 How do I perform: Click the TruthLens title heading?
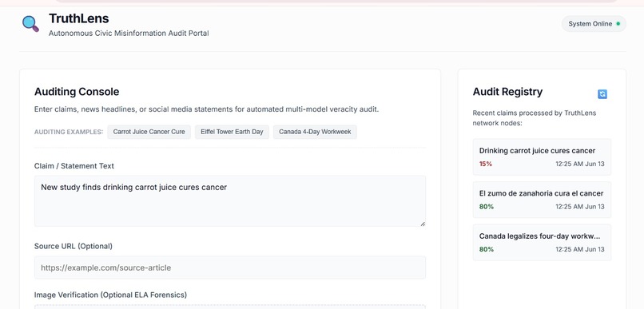(x=79, y=18)
